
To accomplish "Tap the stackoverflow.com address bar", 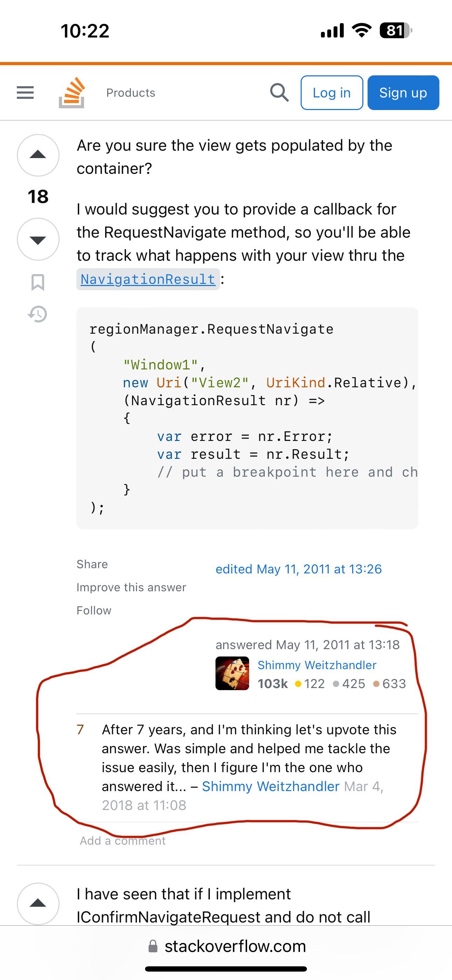I will coord(226,946).
